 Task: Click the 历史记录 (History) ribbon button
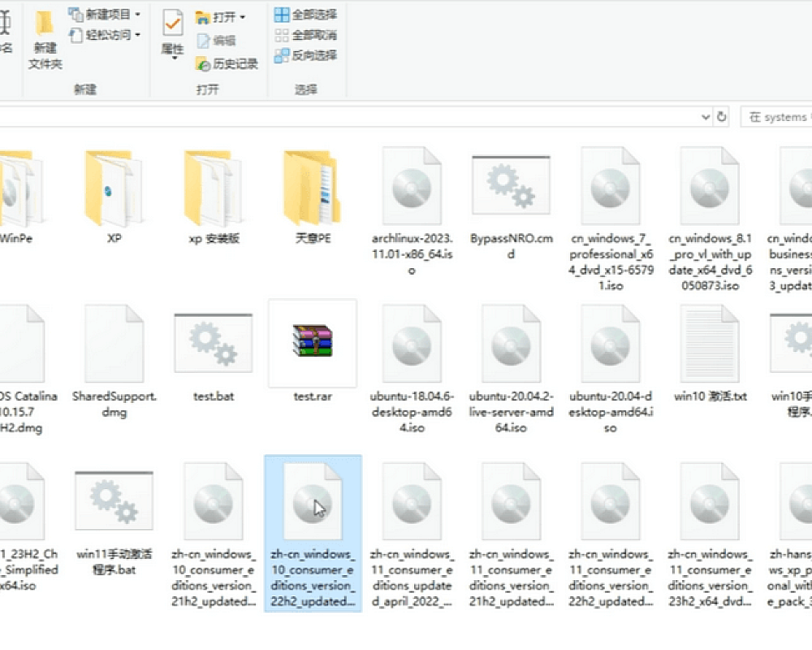coord(227,63)
